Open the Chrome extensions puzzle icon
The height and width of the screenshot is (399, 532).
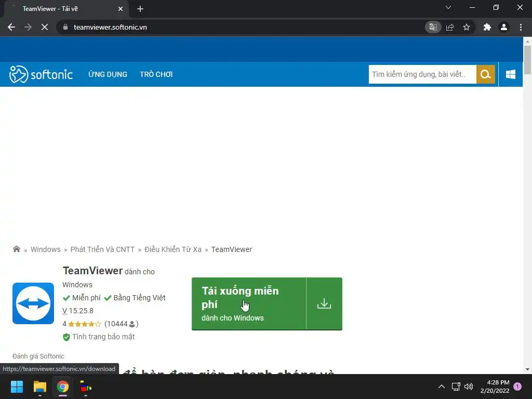(487, 27)
